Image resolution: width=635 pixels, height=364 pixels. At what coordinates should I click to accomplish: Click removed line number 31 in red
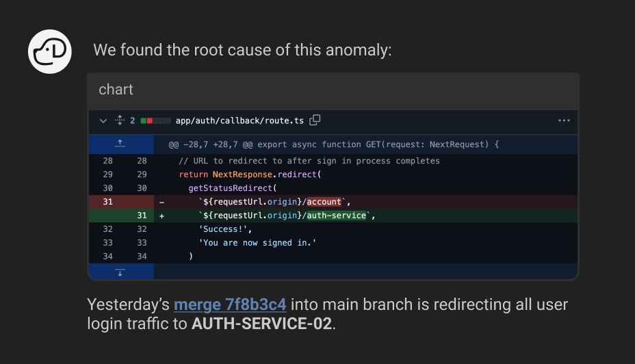[107, 202]
